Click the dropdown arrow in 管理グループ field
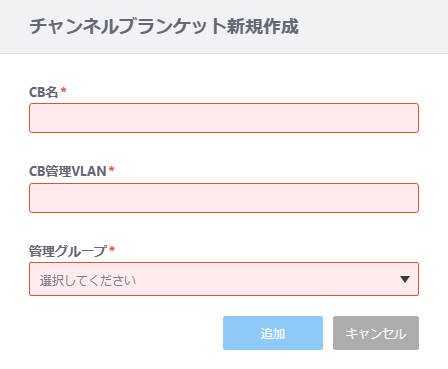448x369 pixels. coord(405,279)
